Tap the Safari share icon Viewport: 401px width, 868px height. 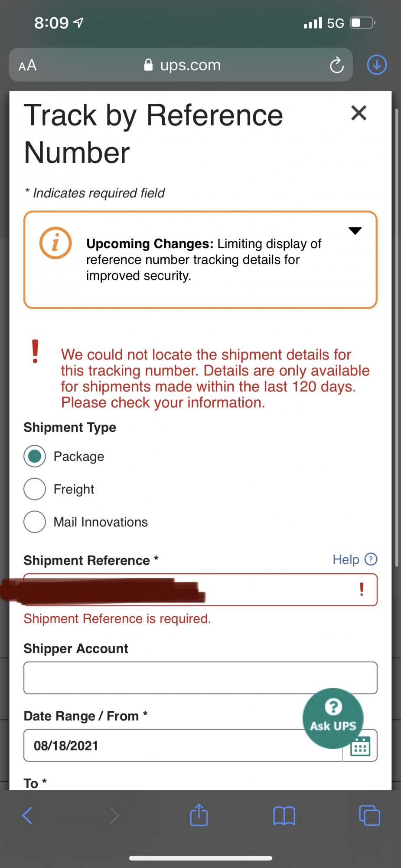point(199,815)
